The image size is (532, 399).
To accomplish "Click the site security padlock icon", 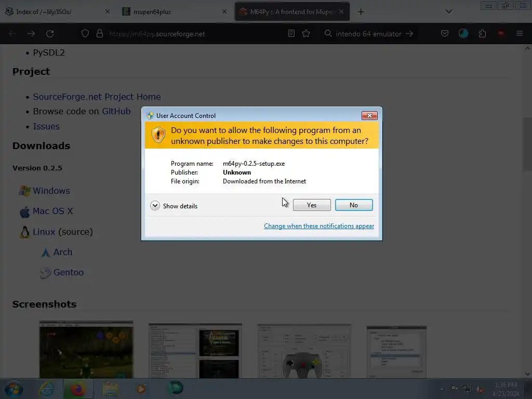I will click(99, 34).
